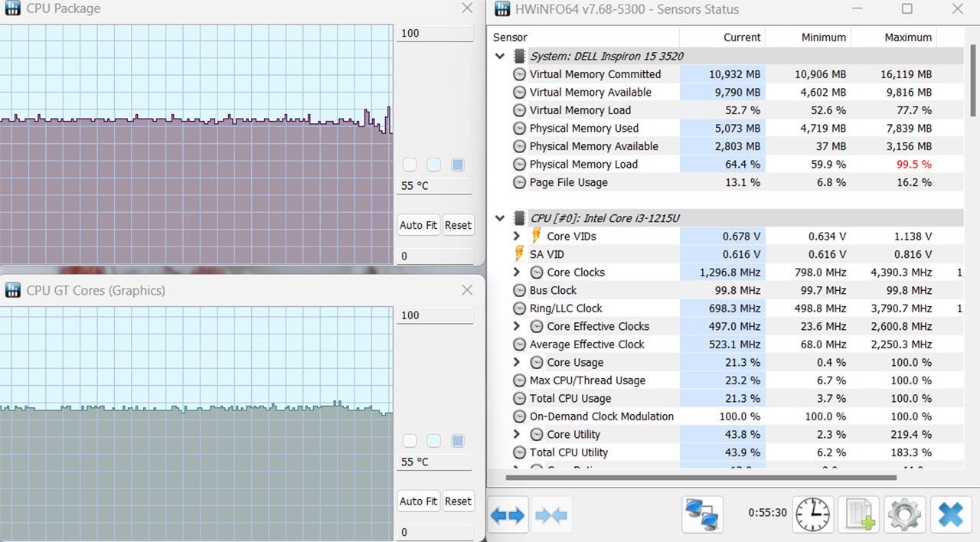Select the Physical Memory Load row

click(583, 165)
